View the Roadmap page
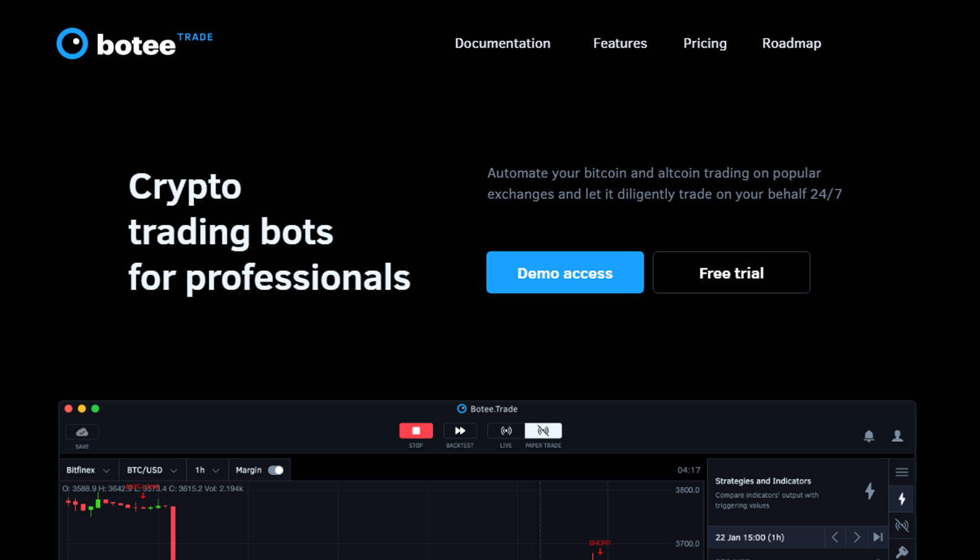Screen dimensions: 980x560 point(792,43)
